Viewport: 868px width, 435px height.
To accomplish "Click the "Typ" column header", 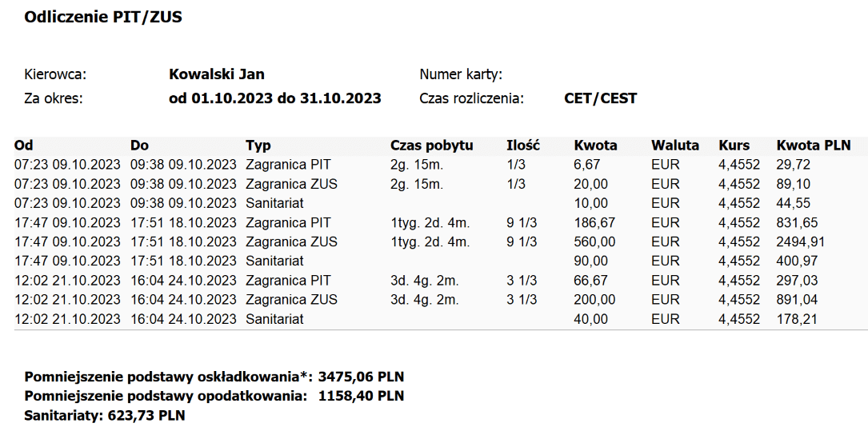I will click(258, 146).
